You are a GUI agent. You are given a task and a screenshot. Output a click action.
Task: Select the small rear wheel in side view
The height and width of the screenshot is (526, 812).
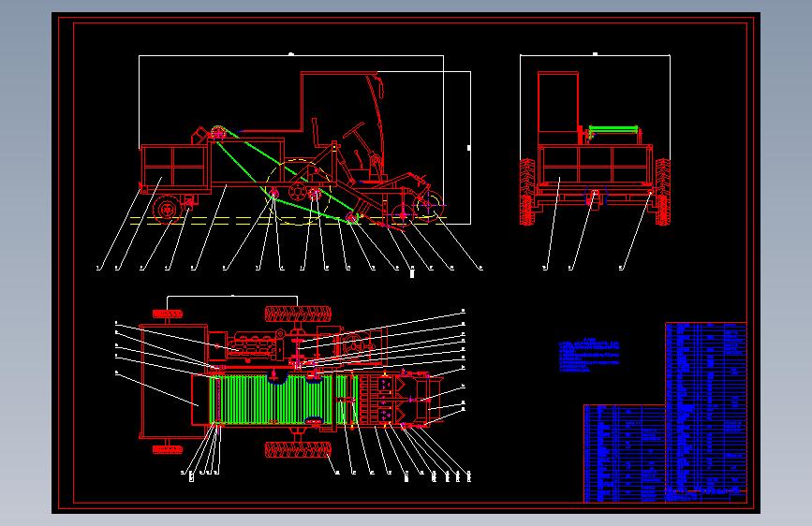tap(167, 209)
